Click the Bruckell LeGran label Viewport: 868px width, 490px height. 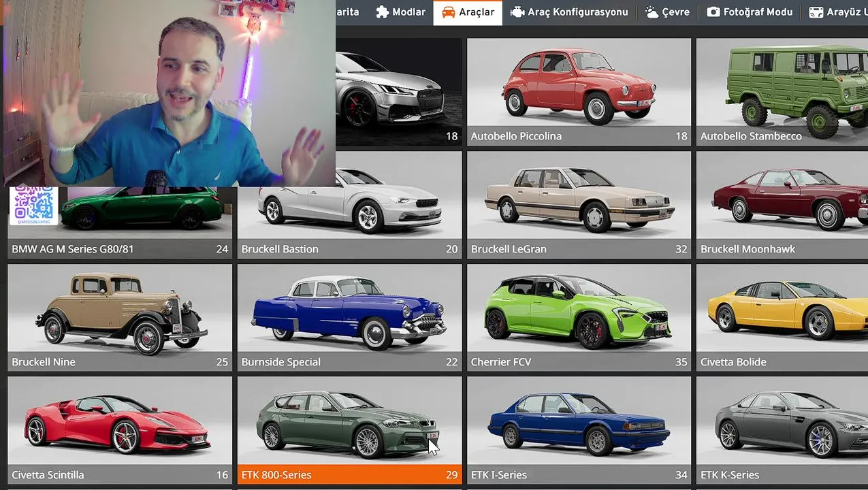point(509,249)
